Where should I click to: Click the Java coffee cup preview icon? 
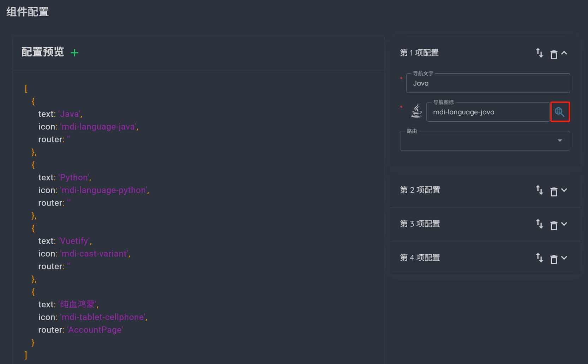[416, 111]
